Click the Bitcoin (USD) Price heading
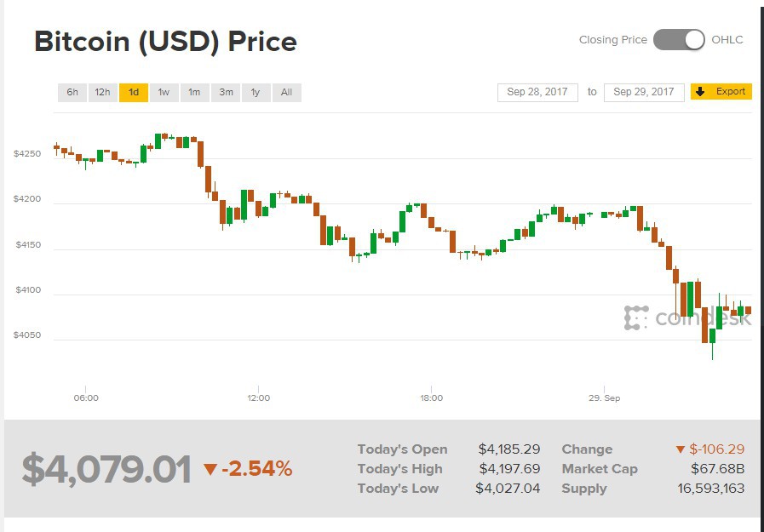Viewport: 764px width, 532px height. coord(165,42)
